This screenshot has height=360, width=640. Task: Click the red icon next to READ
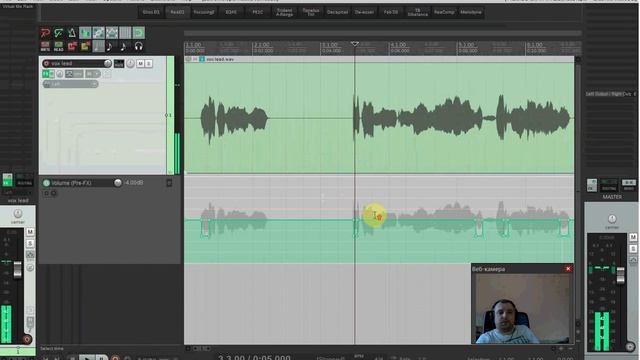coord(72,46)
